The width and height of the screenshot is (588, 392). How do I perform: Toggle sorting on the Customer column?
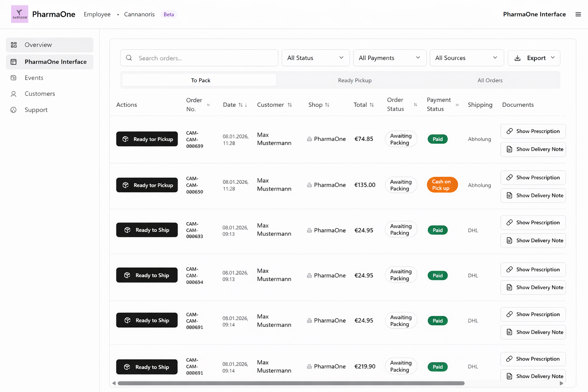pos(290,105)
